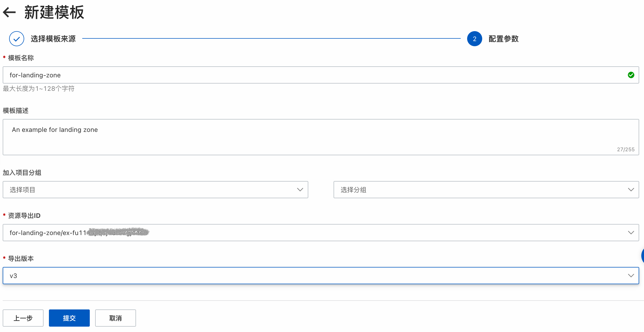Open the 选择分组 dropdown
The width and height of the screenshot is (644, 332).
click(486, 190)
